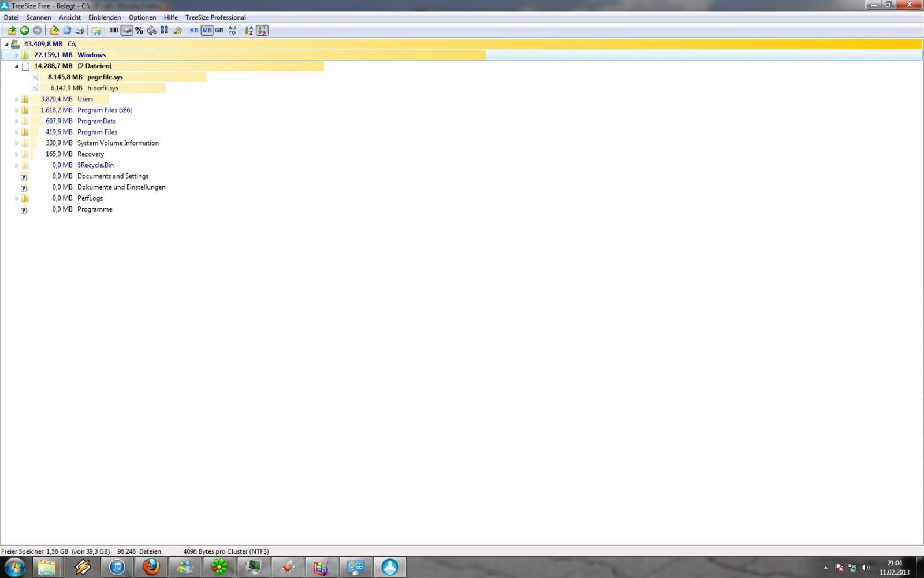Click the go up one folder icon

[x=12, y=31]
